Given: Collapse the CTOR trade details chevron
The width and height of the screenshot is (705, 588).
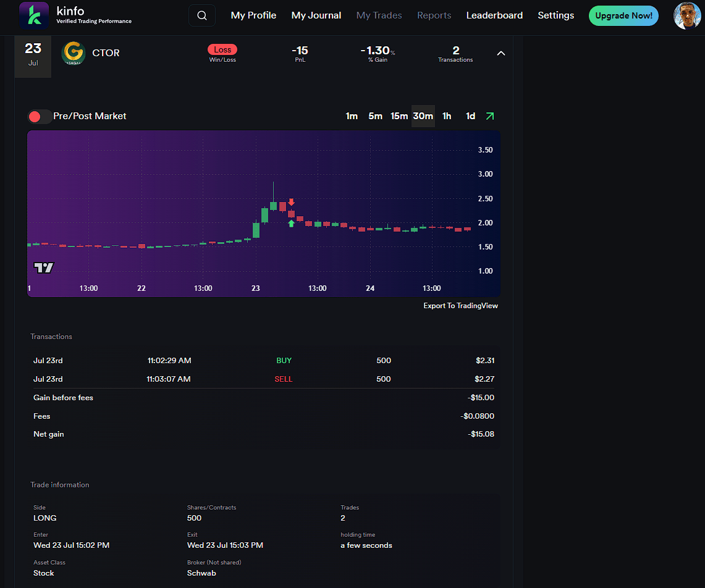Looking at the screenshot, I should click(x=501, y=53).
